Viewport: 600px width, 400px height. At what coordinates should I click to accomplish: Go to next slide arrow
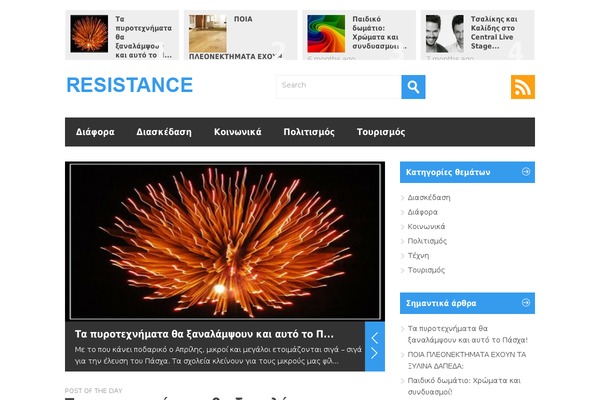pos(375,353)
